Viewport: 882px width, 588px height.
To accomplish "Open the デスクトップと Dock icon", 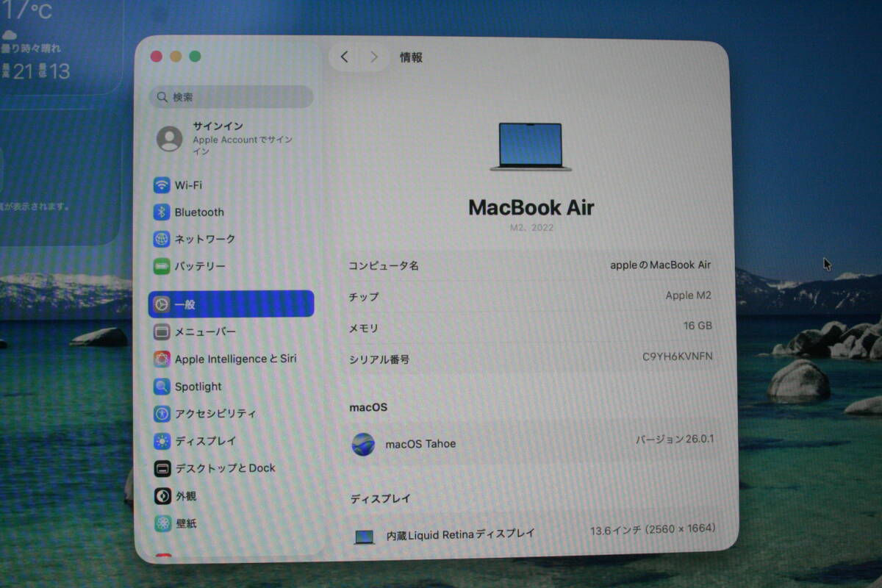I will point(162,468).
